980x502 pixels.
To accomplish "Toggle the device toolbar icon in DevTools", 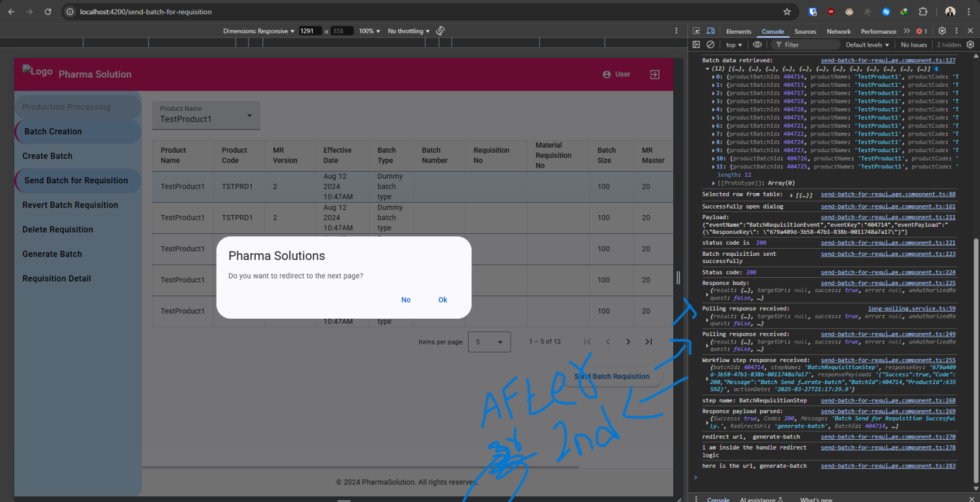I will tap(711, 31).
